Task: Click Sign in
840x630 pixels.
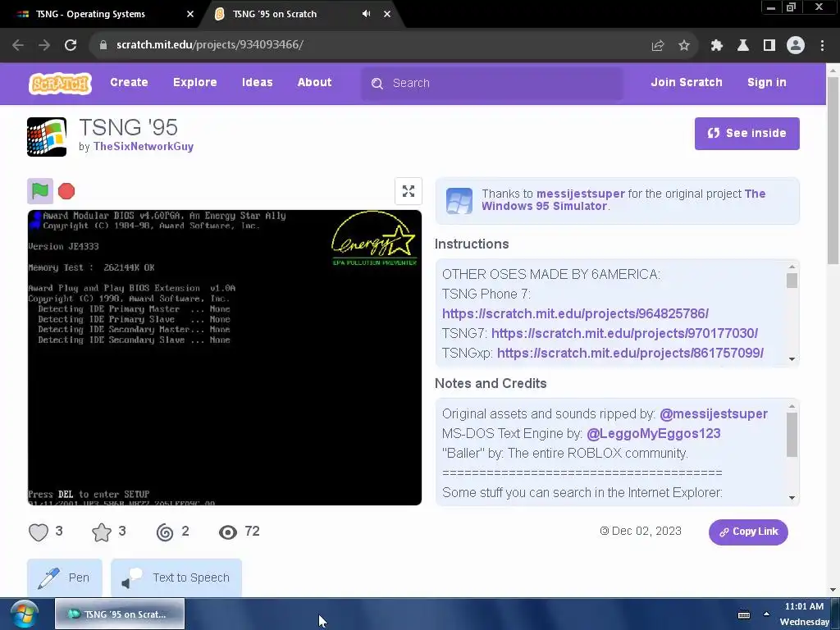Action: coord(767,83)
